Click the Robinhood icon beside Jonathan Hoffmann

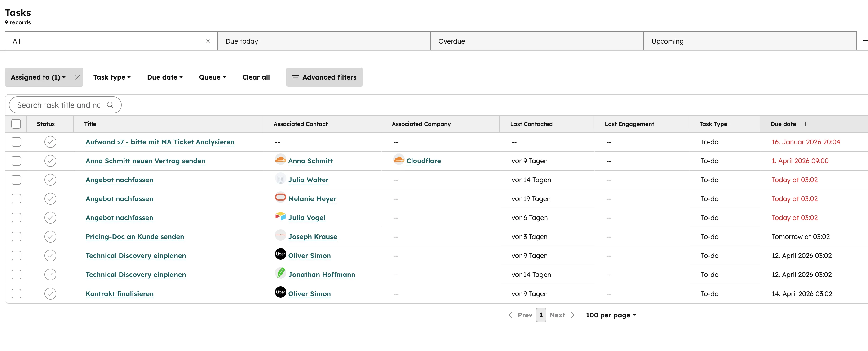click(x=280, y=274)
